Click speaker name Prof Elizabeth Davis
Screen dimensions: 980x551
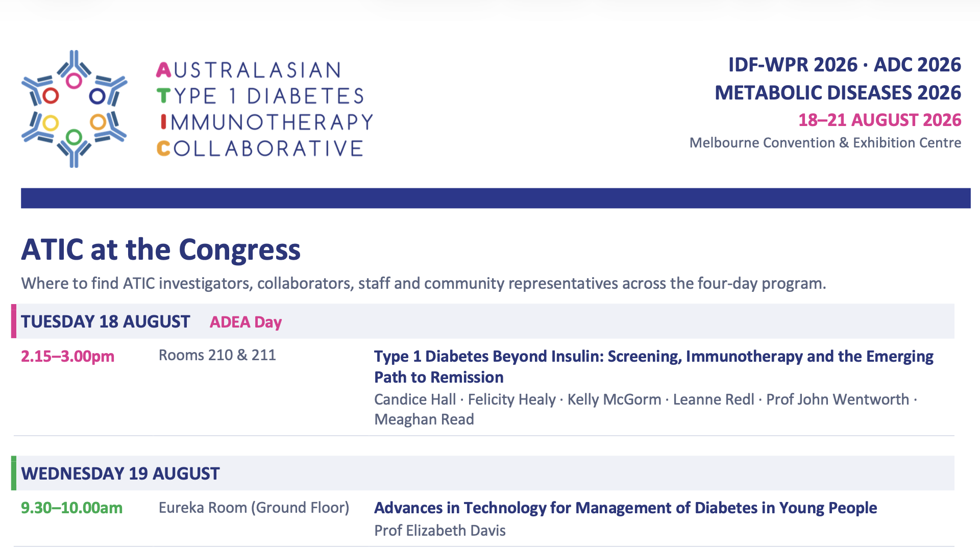coord(439,531)
